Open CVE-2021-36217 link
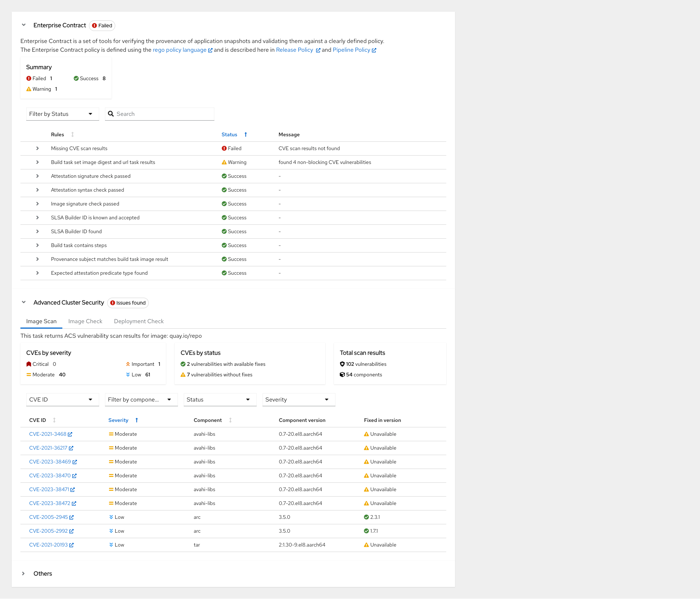700x599 pixels. click(x=51, y=448)
